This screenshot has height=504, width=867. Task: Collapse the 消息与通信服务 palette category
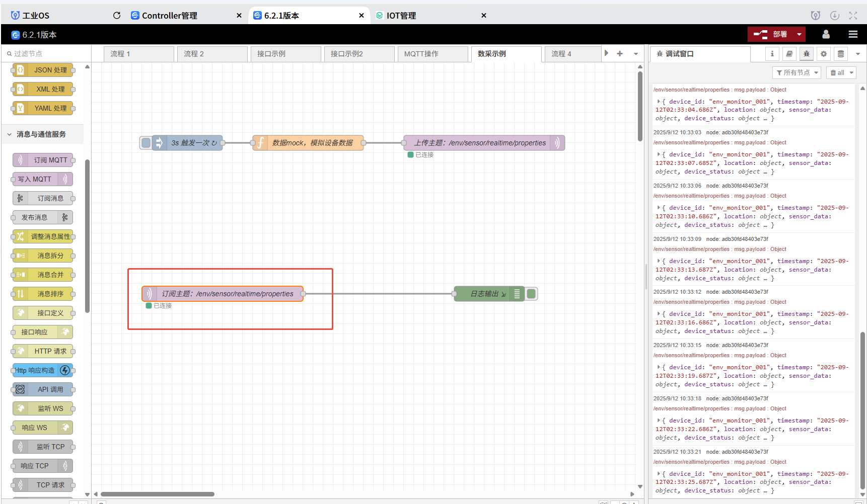(10, 134)
